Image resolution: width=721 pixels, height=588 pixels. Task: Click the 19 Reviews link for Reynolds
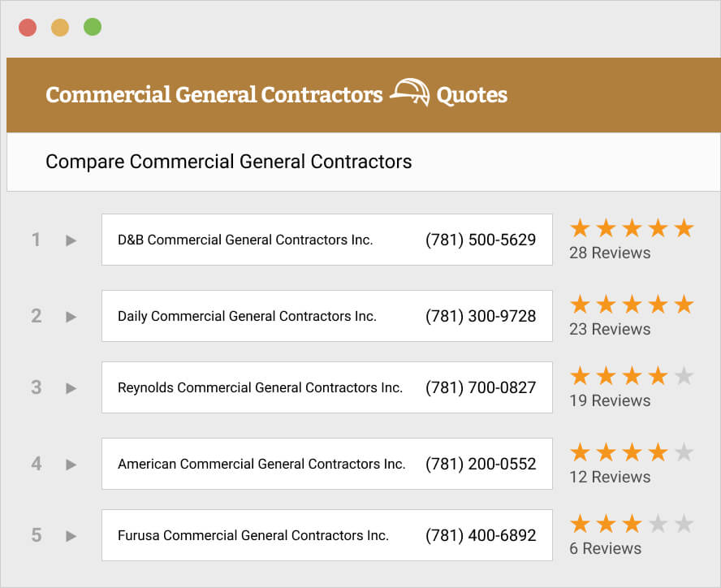click(610, 400)
